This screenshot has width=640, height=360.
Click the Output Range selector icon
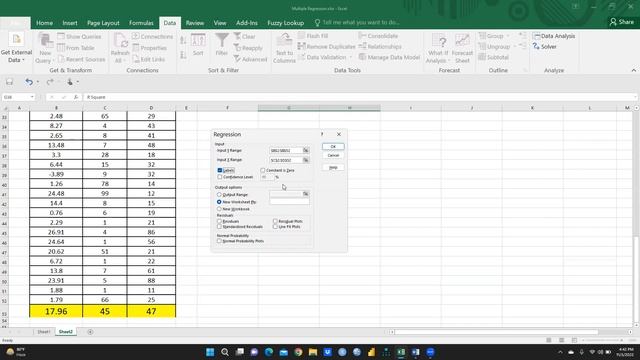(306, 194)
